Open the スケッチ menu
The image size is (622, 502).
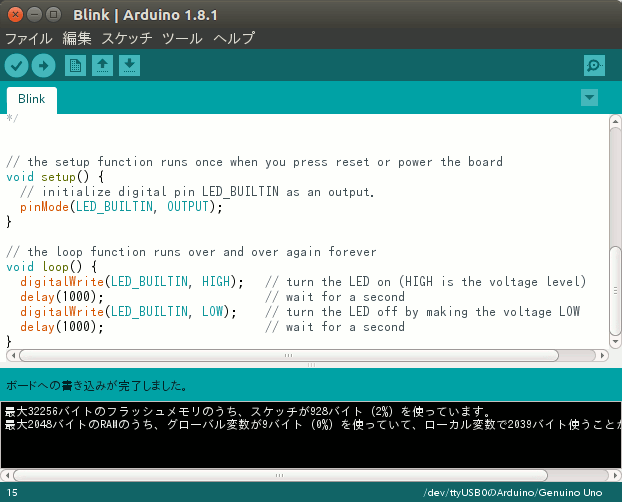(x=127, y=38)
